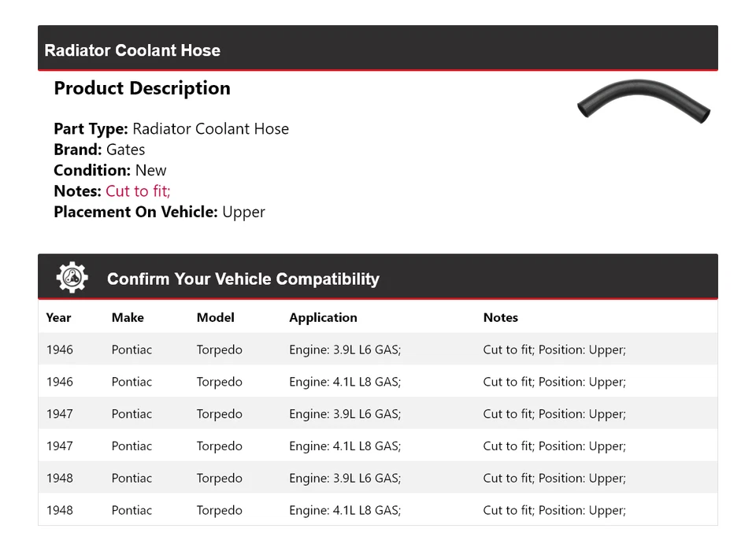Select the 1947 Torpedo 4.1L L8 engine cell
This screenshot has width=756, height=551.
345,446
